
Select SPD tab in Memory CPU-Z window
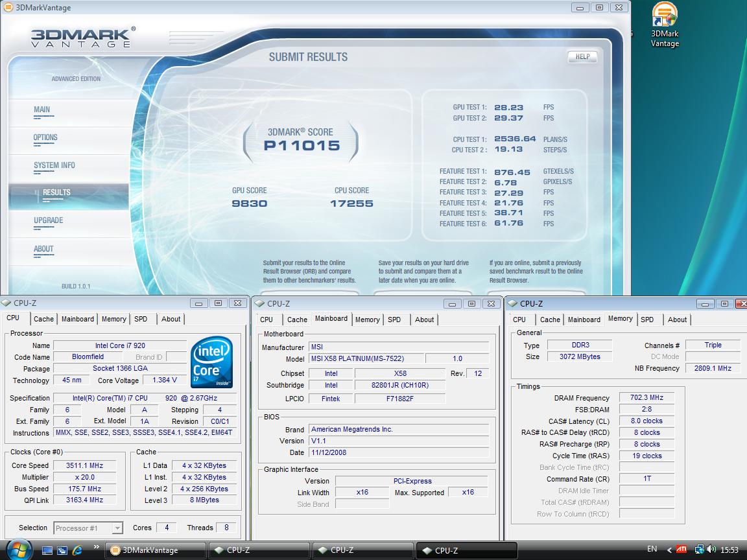pos(647,320)
